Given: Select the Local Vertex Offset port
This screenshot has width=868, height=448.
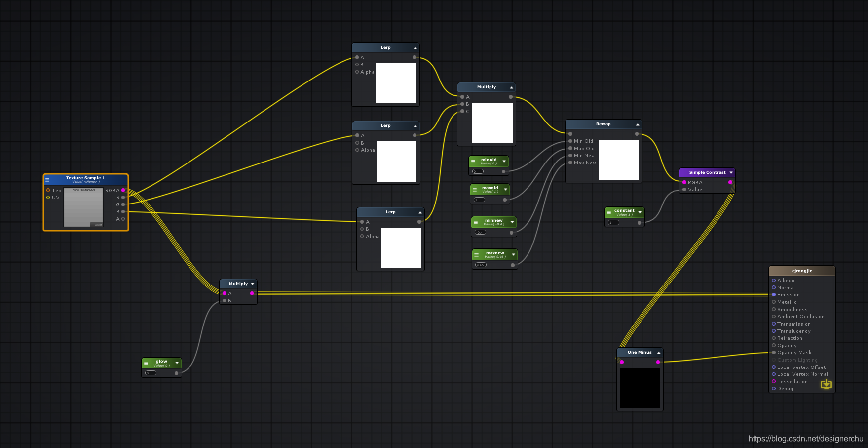Looking at the screenshot, I should (774, 367).
